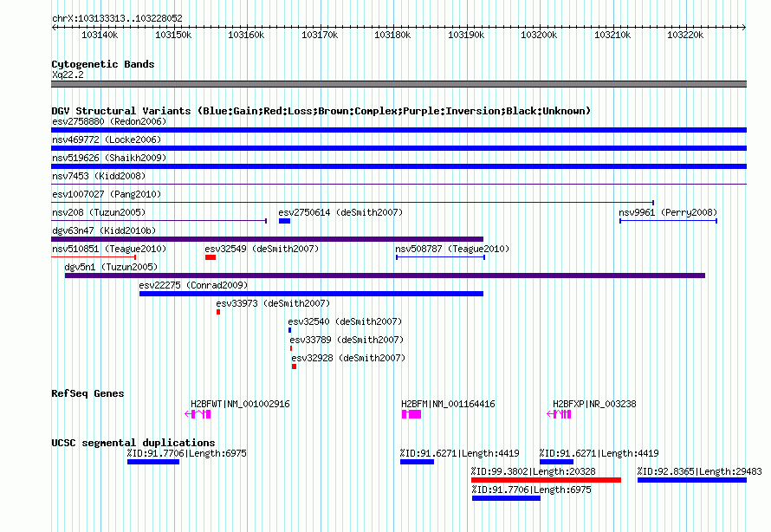Click the nsv510851 (Teague2010) red loss line

94,256
